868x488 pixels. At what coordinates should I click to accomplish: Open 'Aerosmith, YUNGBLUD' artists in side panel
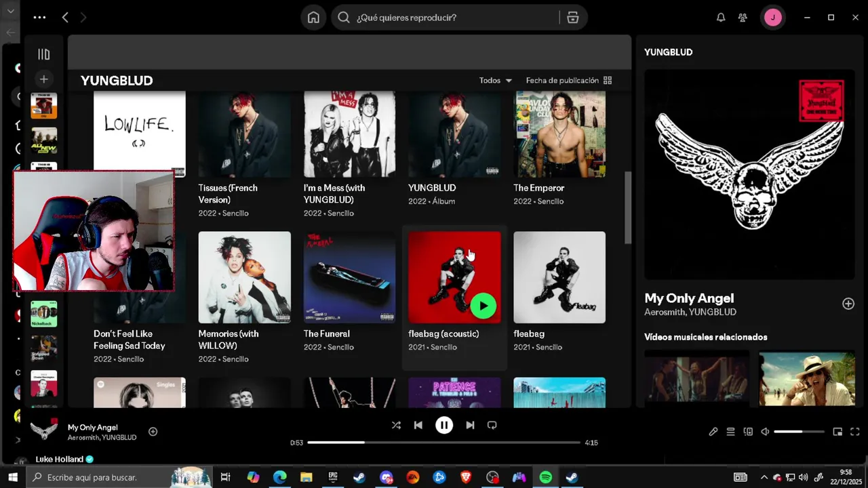[690, 312]
